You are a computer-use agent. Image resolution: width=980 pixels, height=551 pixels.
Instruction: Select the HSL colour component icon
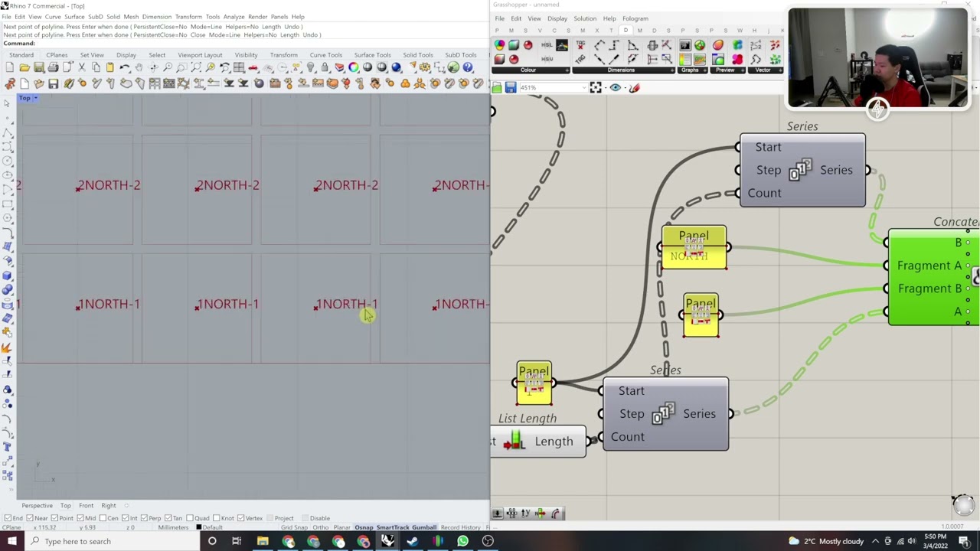[x=547, y=45]
